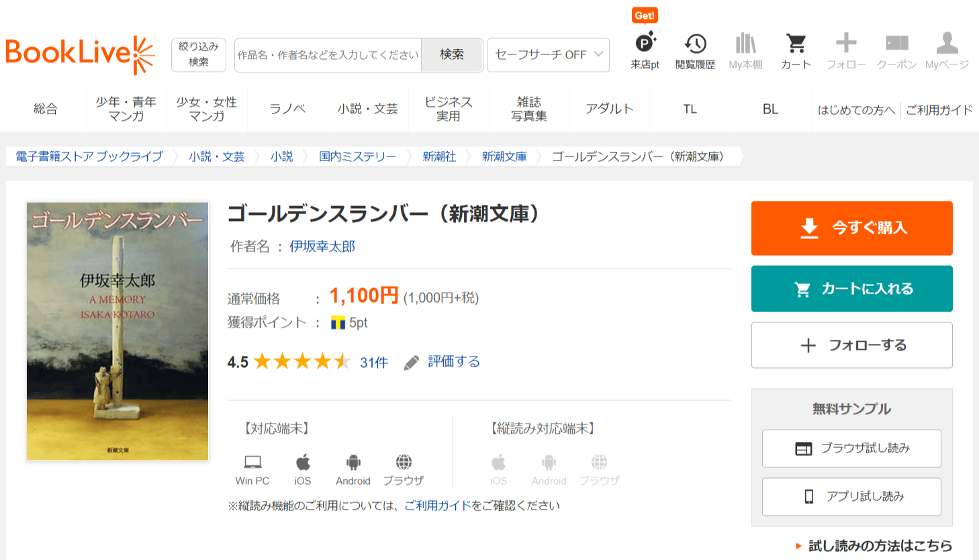Open the カート shopping cart icon
This screenshot has height=560, width=979.
point(796,44)
